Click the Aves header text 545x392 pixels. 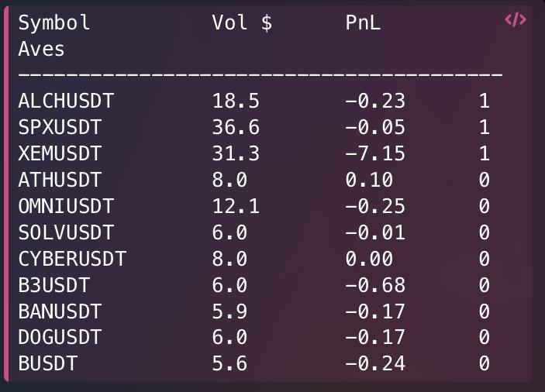tap(41, 49)
